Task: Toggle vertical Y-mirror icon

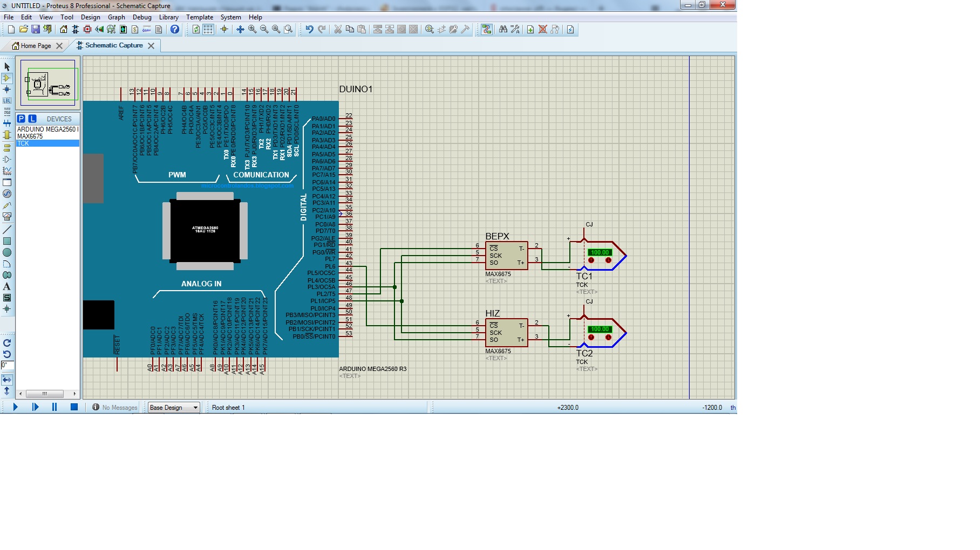Action: [7, 391]
